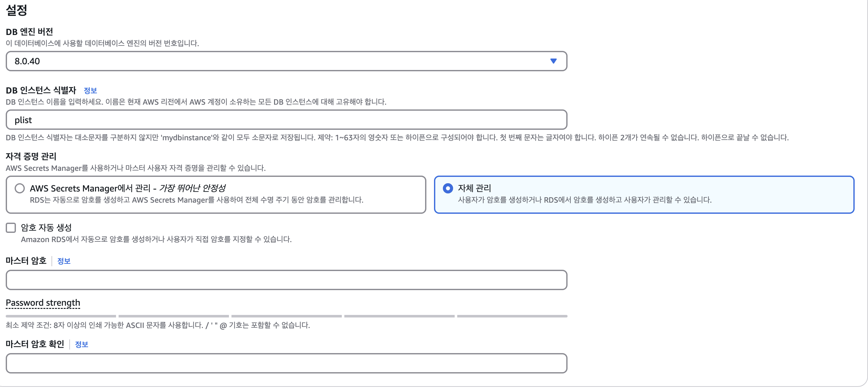Click the last password strength meter segment
The image size is (868, 390).
pyautogui.click(x=512, y=316)
